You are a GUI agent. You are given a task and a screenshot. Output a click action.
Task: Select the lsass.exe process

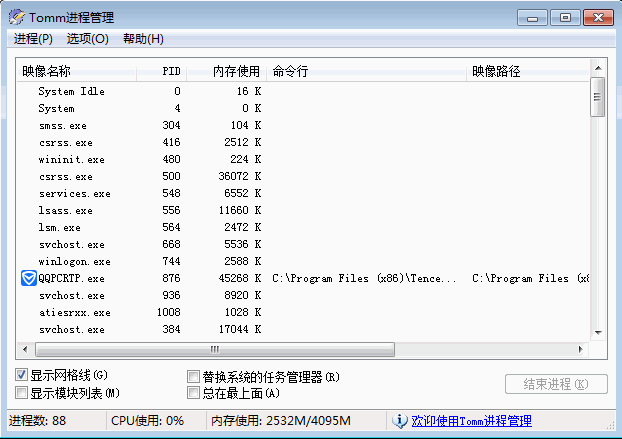(x=303, y=210)
